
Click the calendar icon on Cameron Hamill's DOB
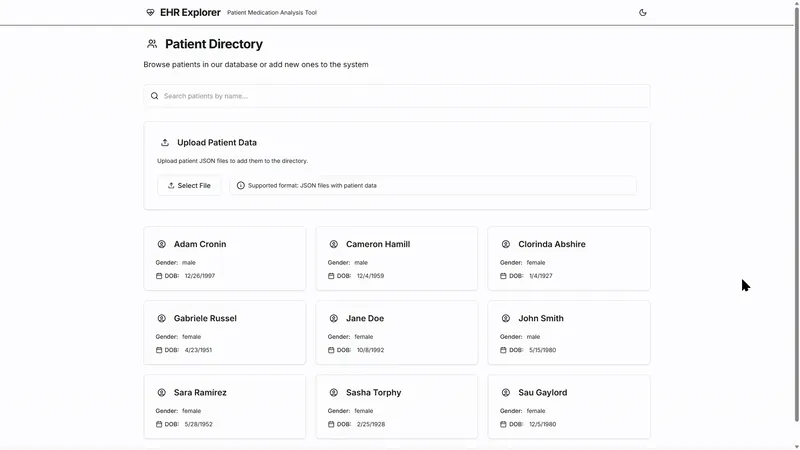[x=331, y=276]
